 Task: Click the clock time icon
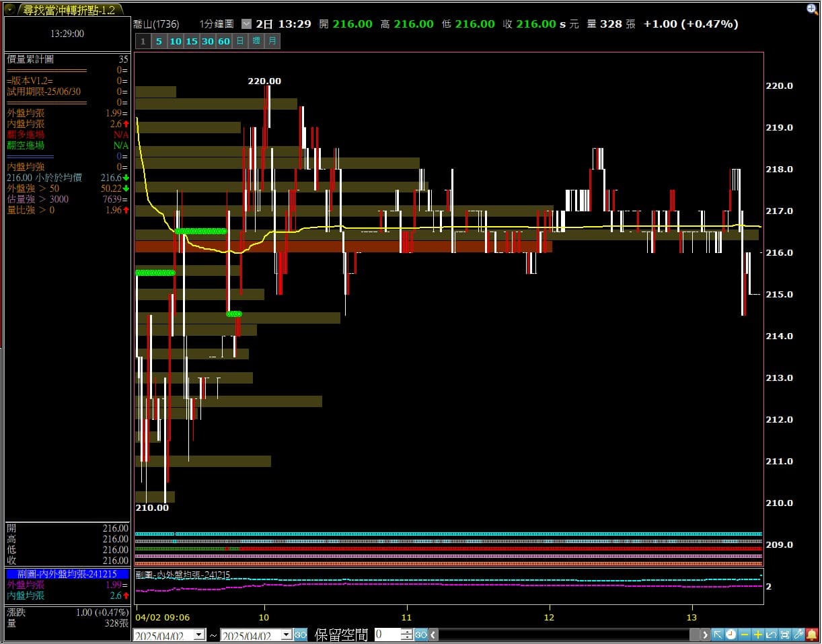731,635
